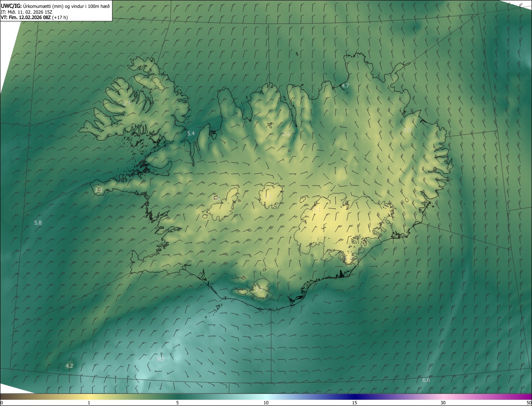Click the 0 tick label on the color scale
Screen dimensions: 532x406
pyautogui.click(x=2, y=403)
